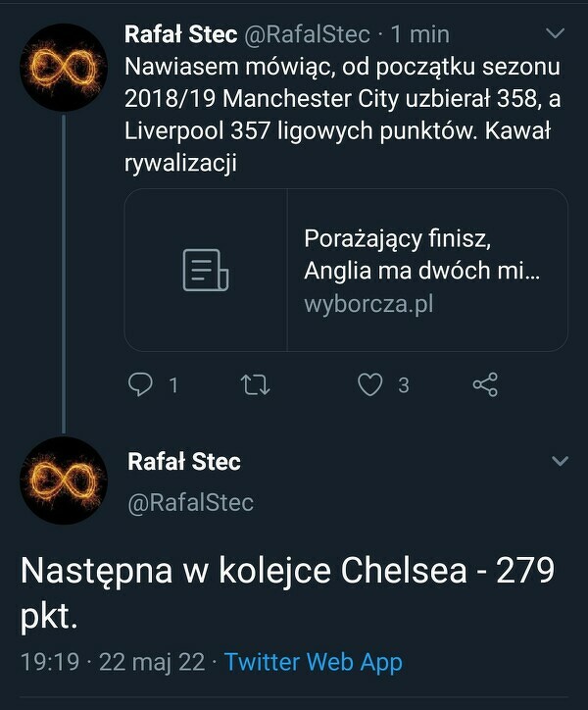This screenshot has height=710, width=588.
Task: Open Rafał Stec name in first tweet
Action: pos(179,35)
